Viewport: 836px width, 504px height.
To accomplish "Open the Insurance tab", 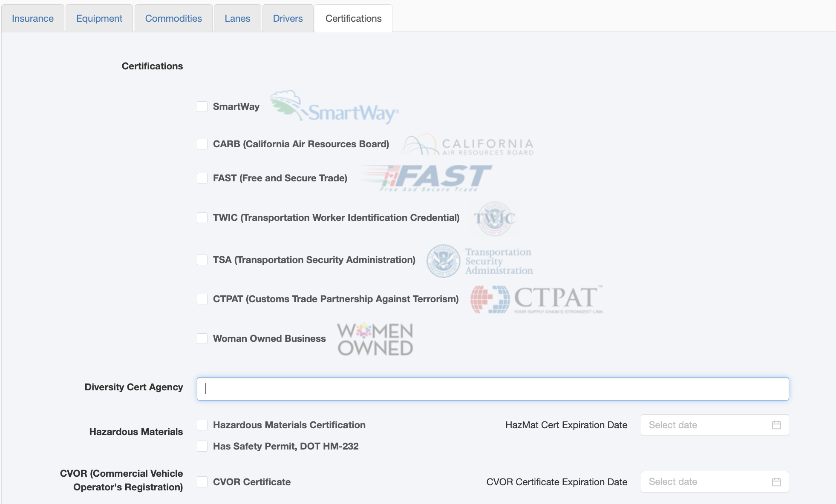I will 33,18.
